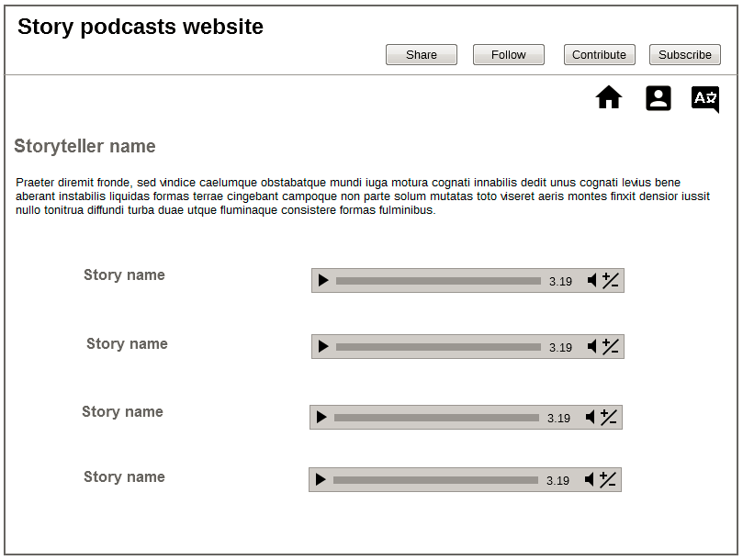Screen dimensions: 743x560
Task: Play the first story's audio
Action: 323,281
